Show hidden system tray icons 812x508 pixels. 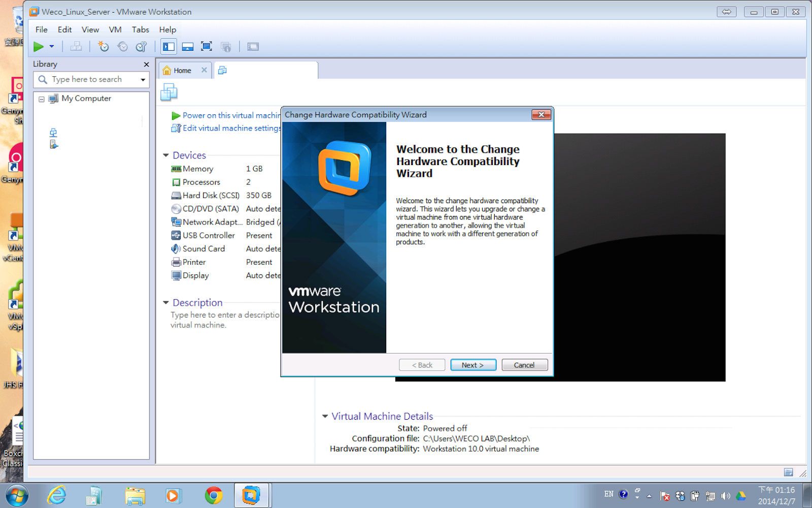tap(649, 496)
